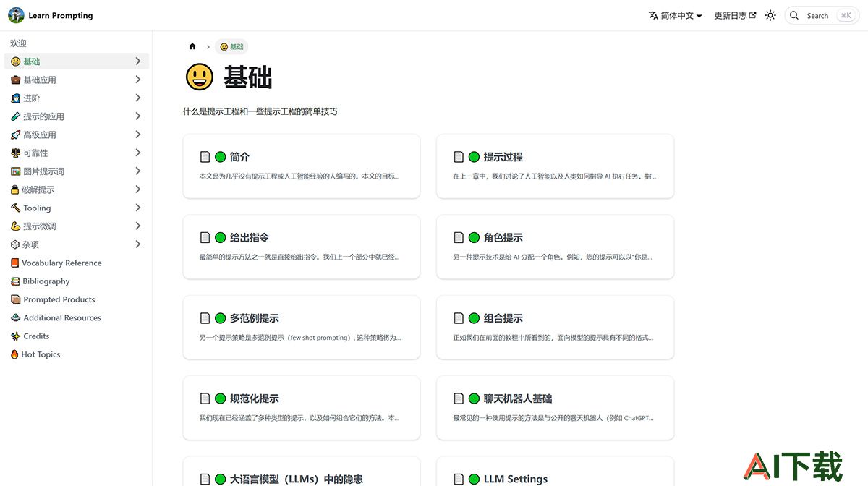Click the briefcase icon beside 基础应用

pyautogui.click(x=16, y=80)
